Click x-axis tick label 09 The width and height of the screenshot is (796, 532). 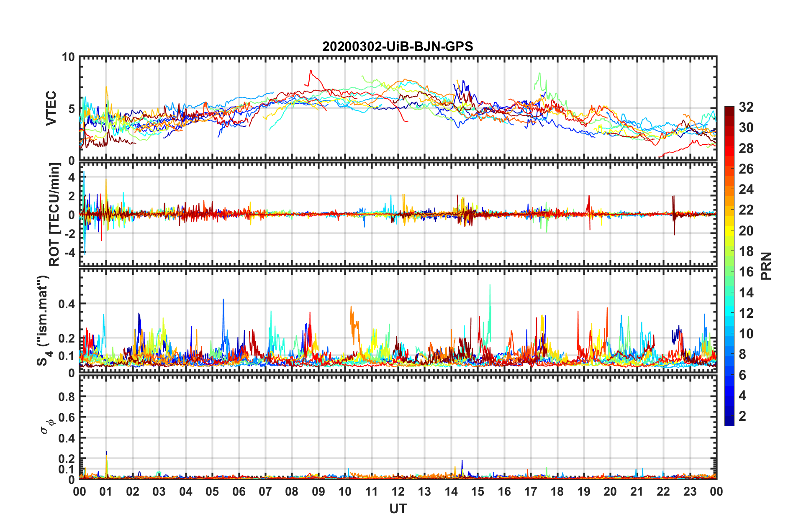(x=318, y=491)
